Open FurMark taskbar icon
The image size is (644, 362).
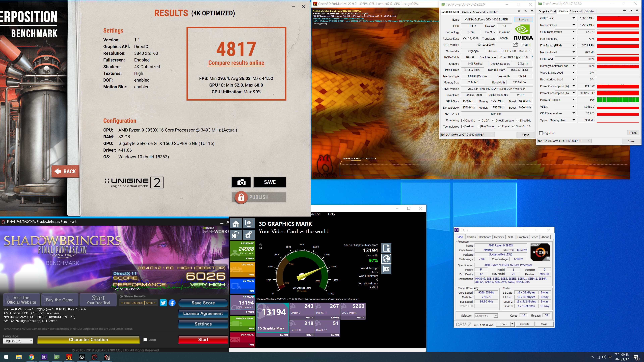click(x=69, y=357)
